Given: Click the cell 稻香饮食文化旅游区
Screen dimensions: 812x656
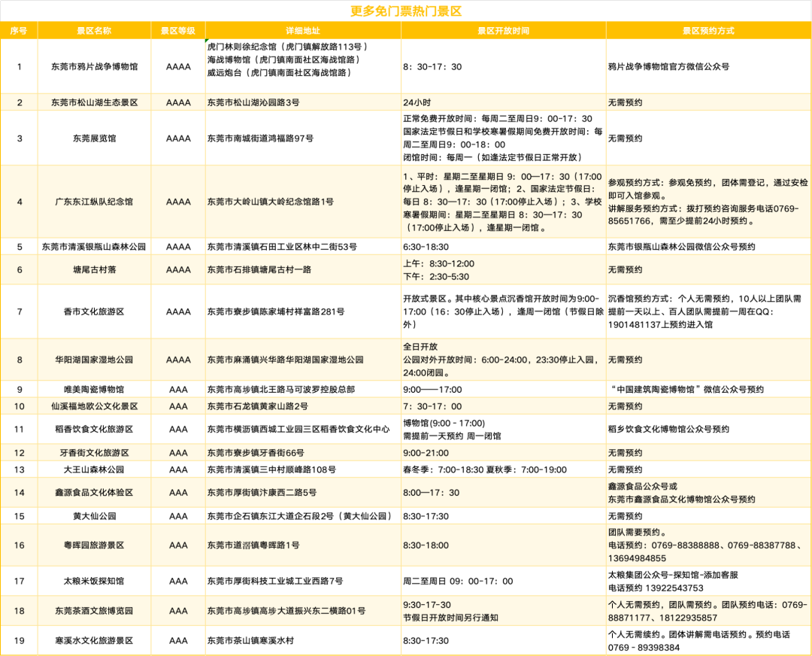Looking at the screenshot, I should coord(94,429).
